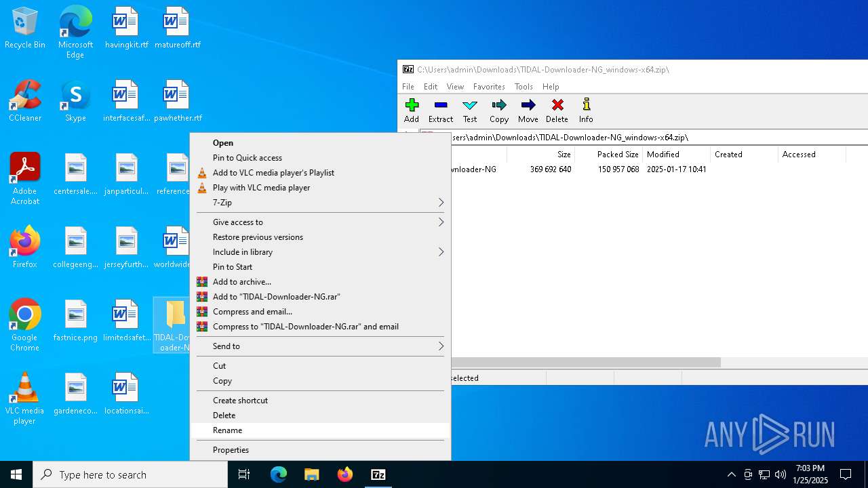Select the fastnice.png image file

click(x=75, y=321)
